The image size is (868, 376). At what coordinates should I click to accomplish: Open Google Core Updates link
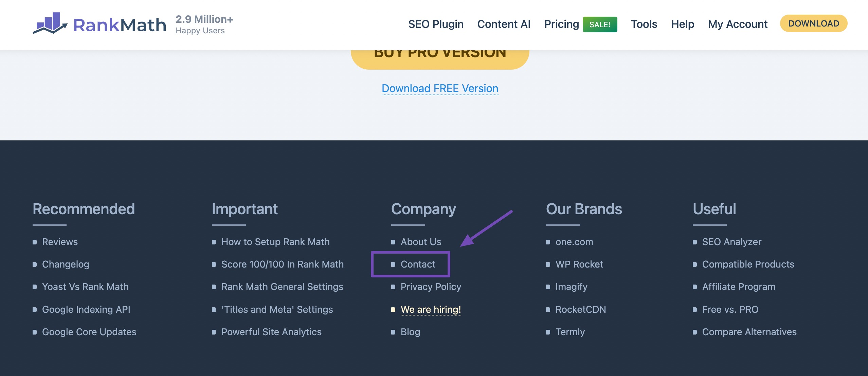tap(89, 332)
